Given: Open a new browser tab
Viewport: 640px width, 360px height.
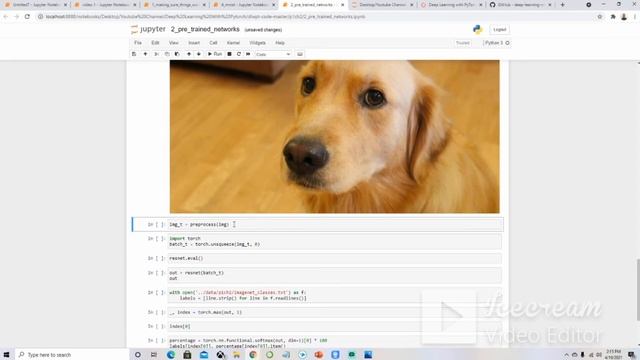Looking at the screenshot, I should [x=562, y=5].
